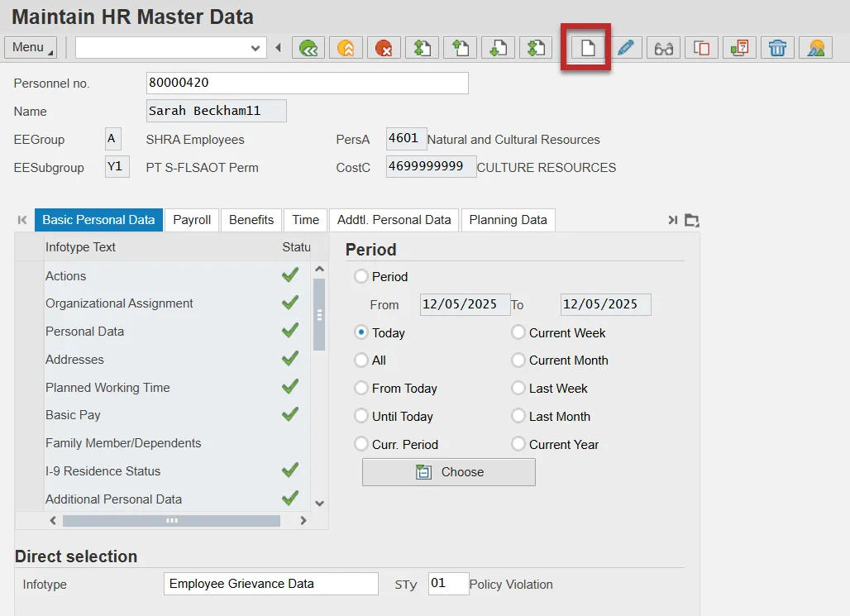850x616 pixels.
Task: Click the orange Exit icon
Action: tap(346, 48)
